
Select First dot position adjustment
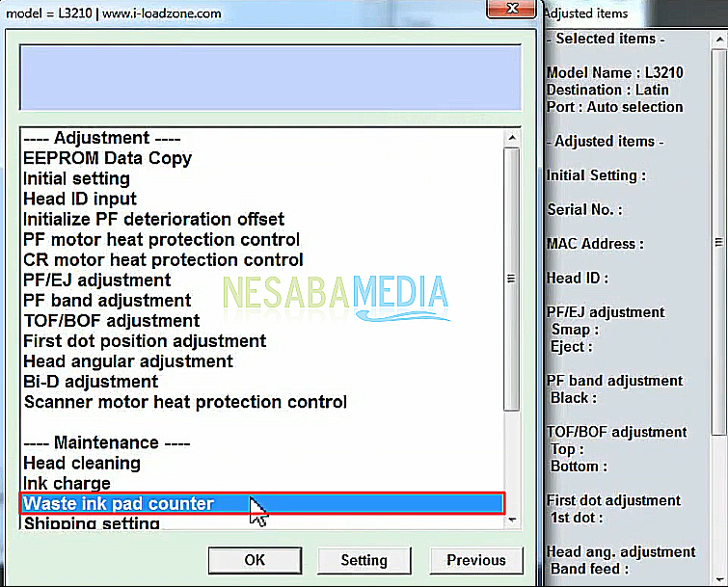[x=145, y=341]
